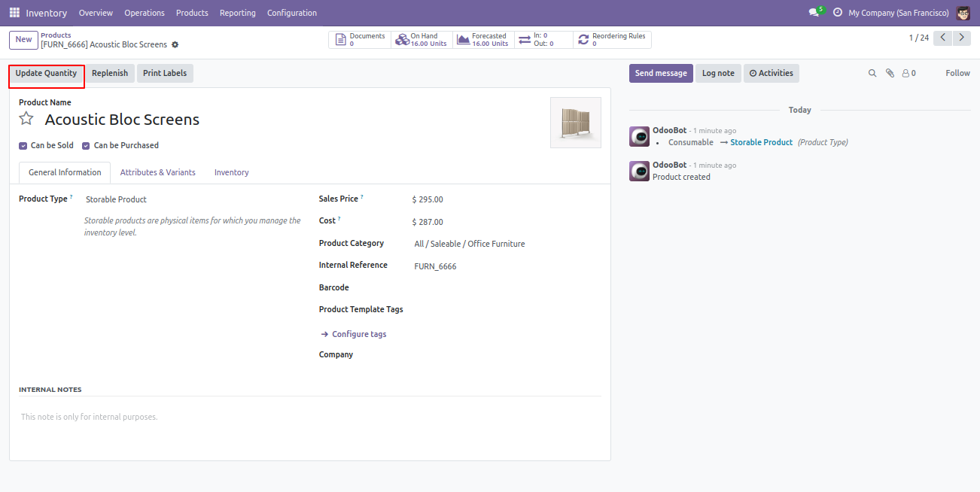Click the Activities button
Image resolution: width=980 pixels, height=492 pixels.
tap(772, 73)
